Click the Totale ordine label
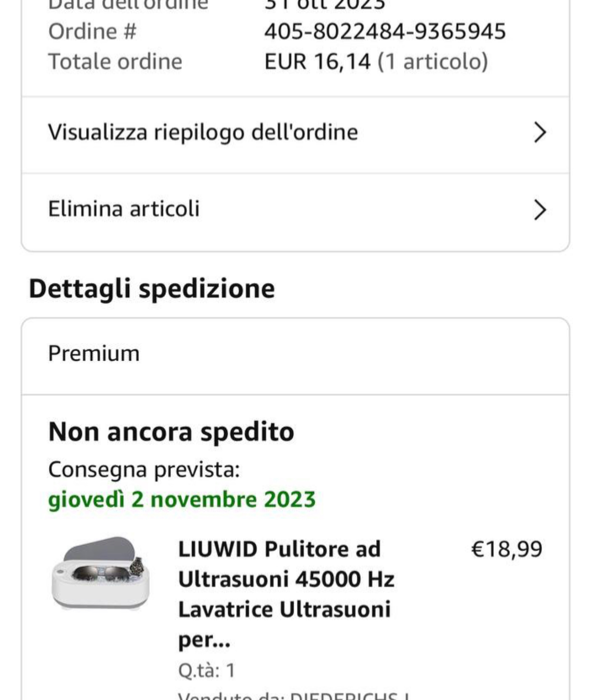591x700 pixels. click(115, 61)
